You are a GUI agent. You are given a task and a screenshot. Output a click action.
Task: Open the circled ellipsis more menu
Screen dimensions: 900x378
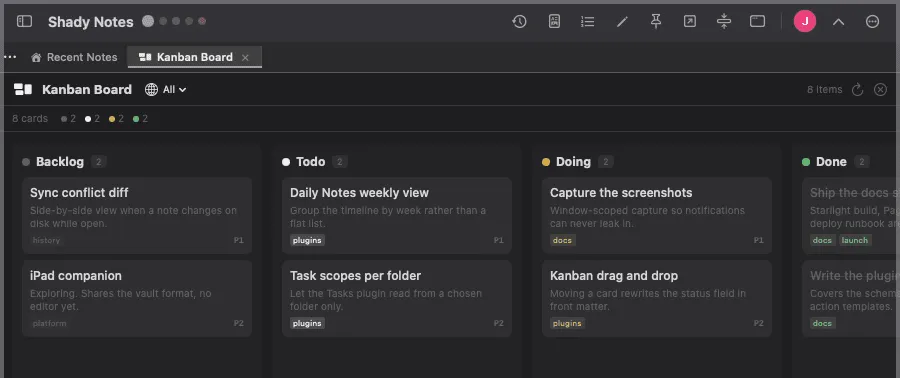[872, 22]
